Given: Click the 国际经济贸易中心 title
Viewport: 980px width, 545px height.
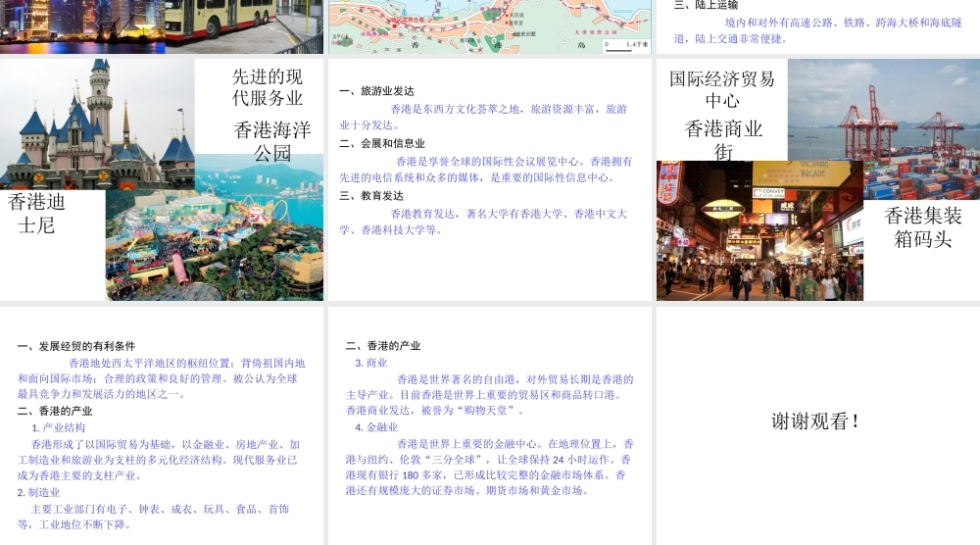Looking at the screenshot, I should tap(722, 89).
